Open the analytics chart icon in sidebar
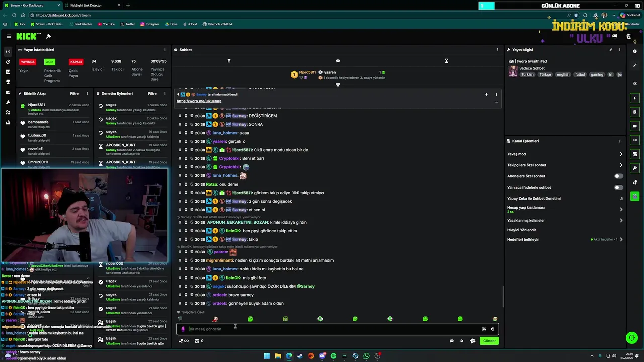The height and width of the screenshot is (362, 644). click(x=8, y=72)
